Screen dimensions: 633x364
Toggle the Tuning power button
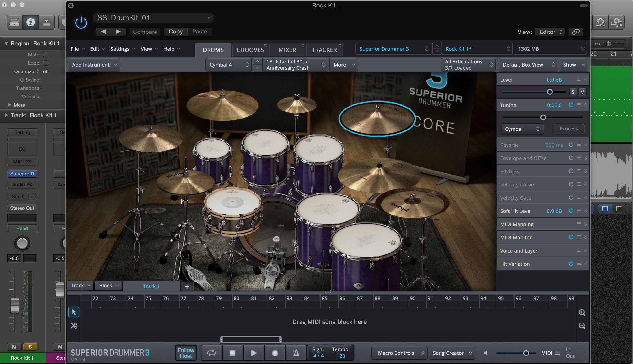click(571, 105)
